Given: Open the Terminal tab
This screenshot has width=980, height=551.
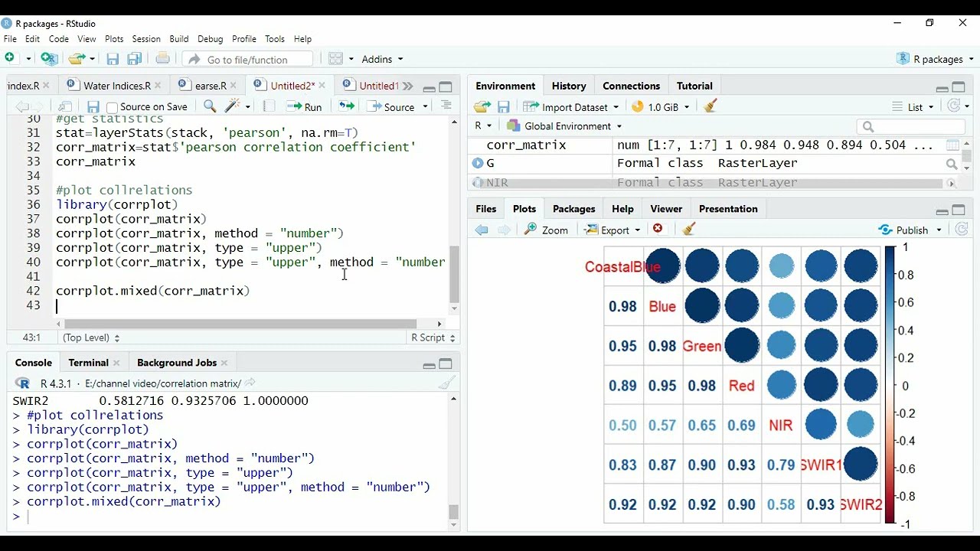Looking at the screenshot, I should pyautogui.click(x=88, y=363).
